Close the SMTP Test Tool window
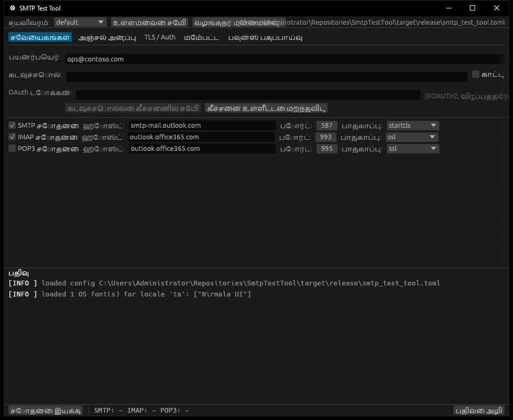The width and height of the screenshot is (513, 420). 497,8
